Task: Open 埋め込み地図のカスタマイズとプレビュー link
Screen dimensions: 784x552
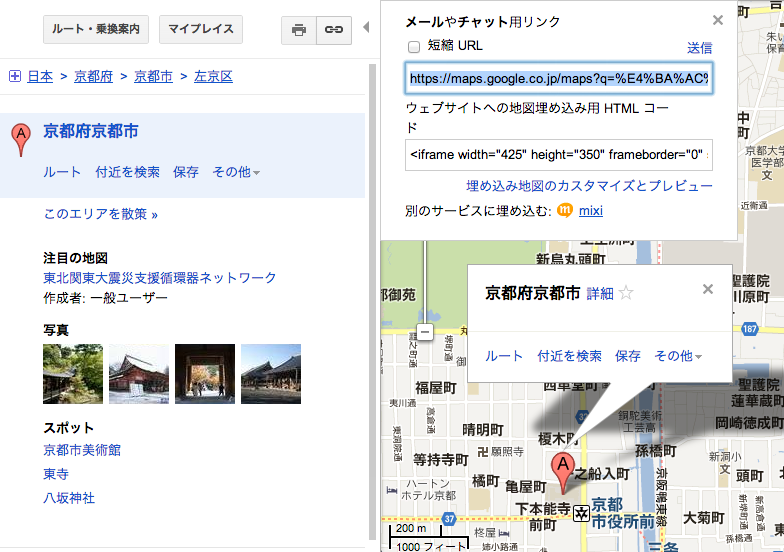Action: click(x=589, y=186)
